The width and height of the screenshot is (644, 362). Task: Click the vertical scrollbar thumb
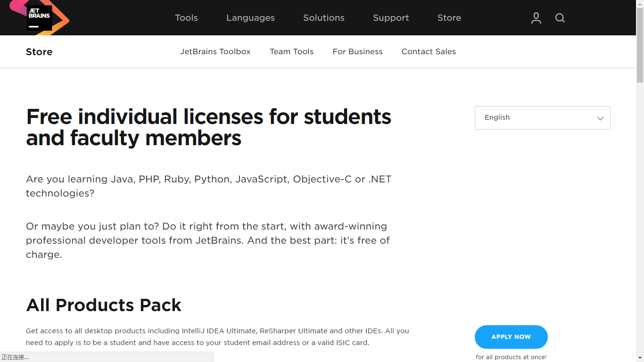point(640,45)
